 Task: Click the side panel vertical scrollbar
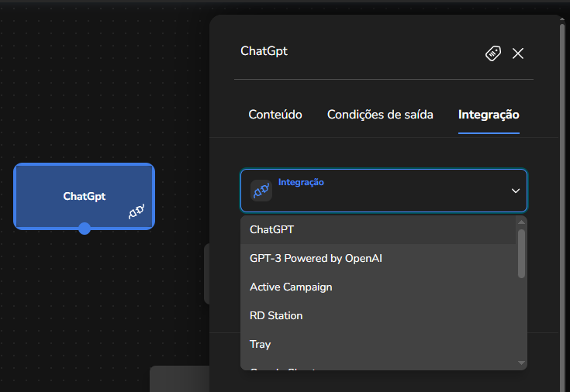click(x=562, y=207)
